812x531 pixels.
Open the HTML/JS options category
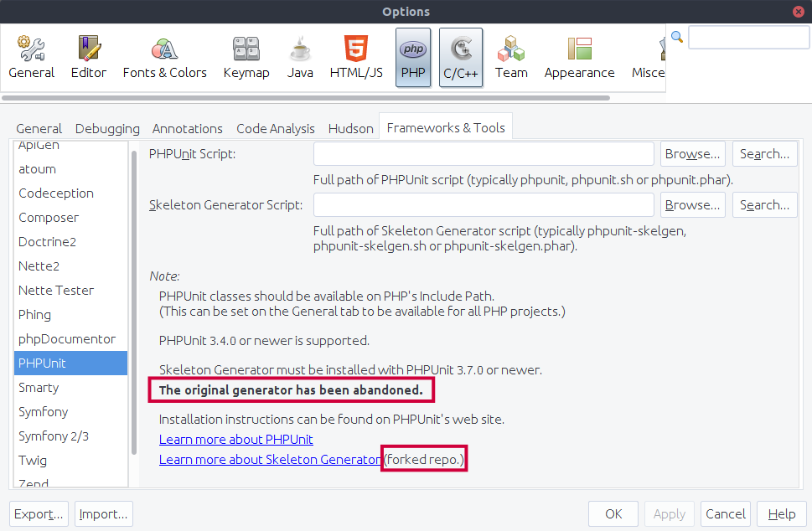(356, 58)
